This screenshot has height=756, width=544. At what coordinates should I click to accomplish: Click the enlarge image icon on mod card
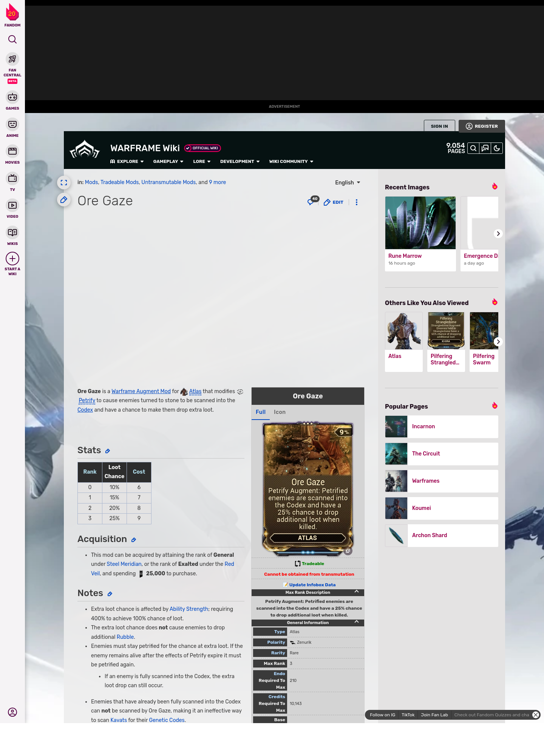pos(348,551)
